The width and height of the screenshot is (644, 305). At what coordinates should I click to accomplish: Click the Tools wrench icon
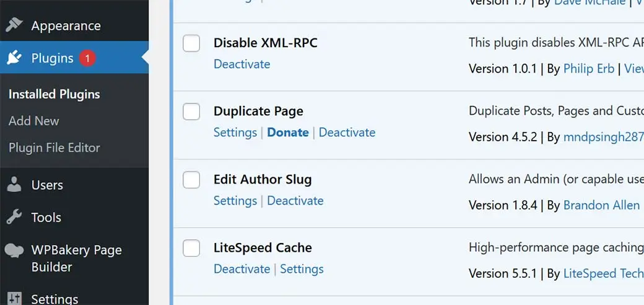(x=14, y=217)
